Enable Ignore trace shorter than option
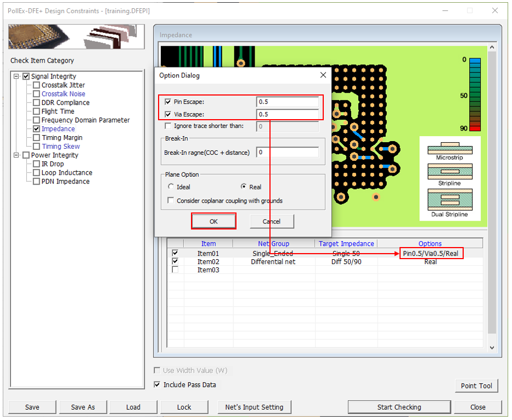512x420 pixels. pos(168,126)
